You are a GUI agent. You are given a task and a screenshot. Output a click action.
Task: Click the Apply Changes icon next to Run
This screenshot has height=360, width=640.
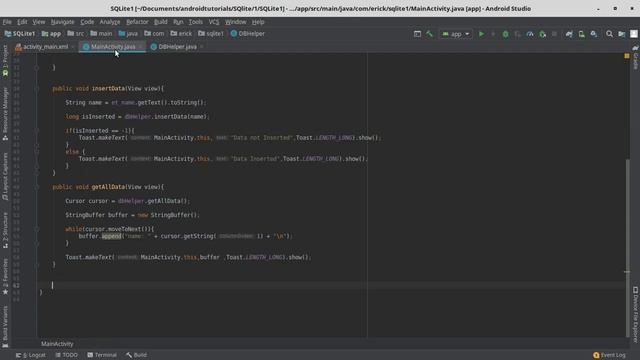(x=493, y=34)
